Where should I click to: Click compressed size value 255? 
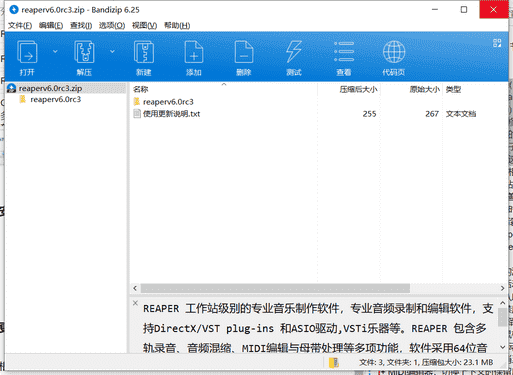369,114
